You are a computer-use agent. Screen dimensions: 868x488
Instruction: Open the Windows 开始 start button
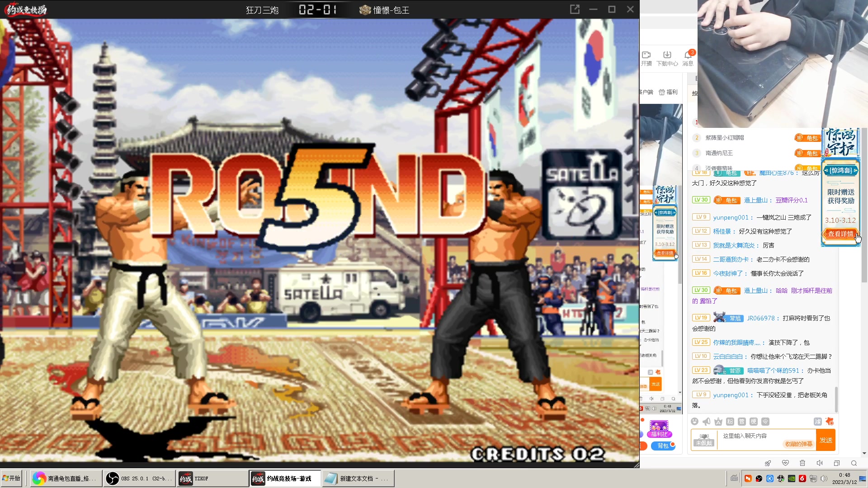(x=12, y=479)
